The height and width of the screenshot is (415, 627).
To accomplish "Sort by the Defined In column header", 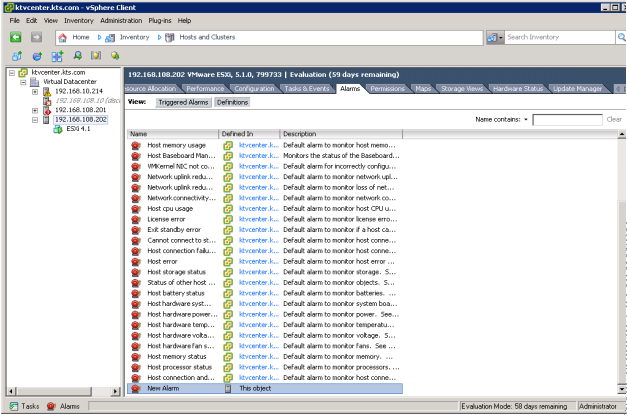I will 249,134.
